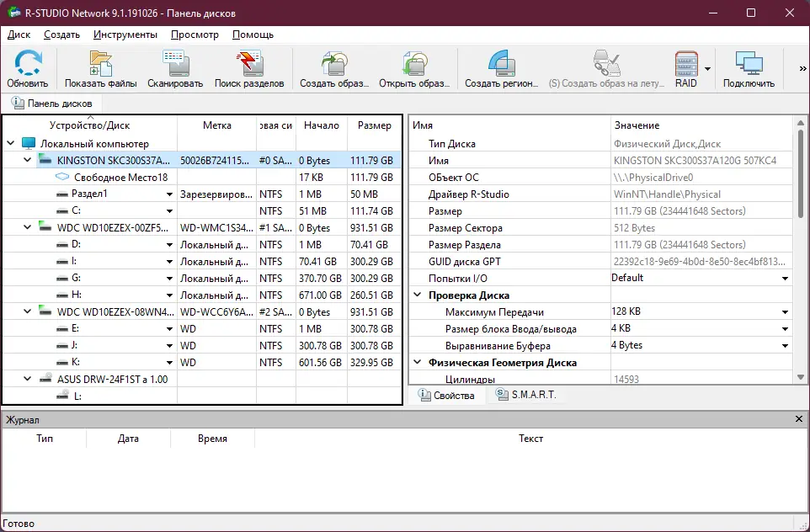Collapse the Проверка Диска section
810x532 pixels.
(x=417, y=295)
